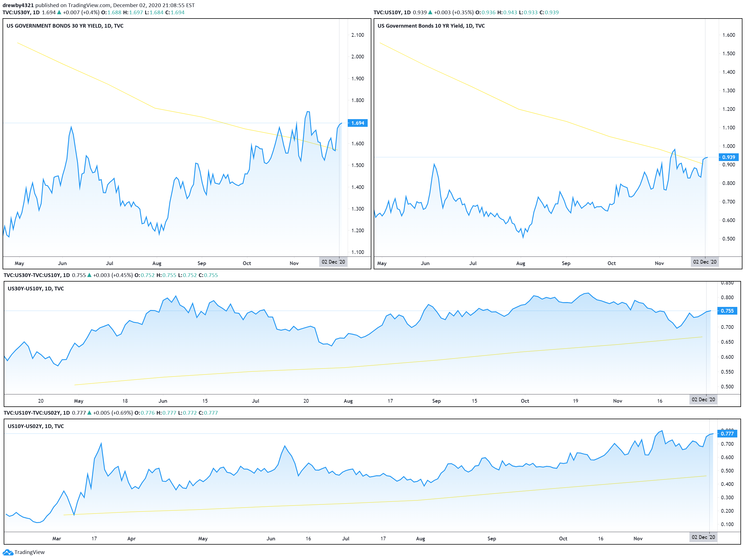
Task: Click the +0.007 (+0.4%) change value
Action: click(x=81, y=13)
